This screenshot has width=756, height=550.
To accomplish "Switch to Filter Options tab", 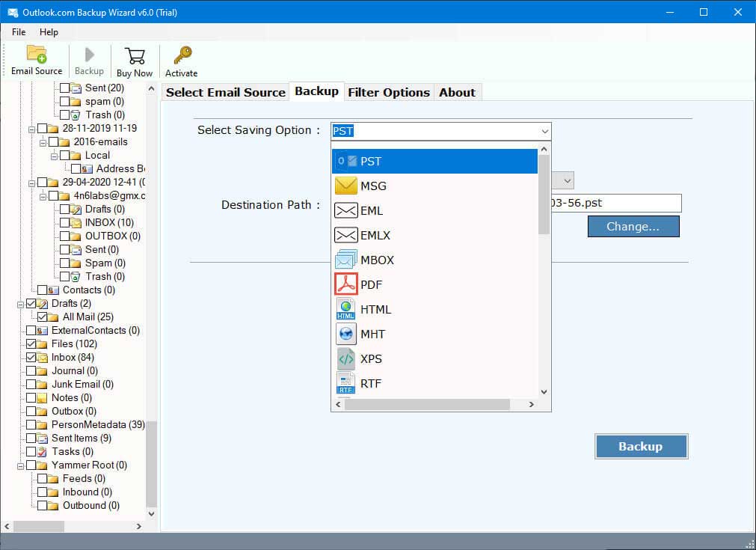I will (389, 92).
